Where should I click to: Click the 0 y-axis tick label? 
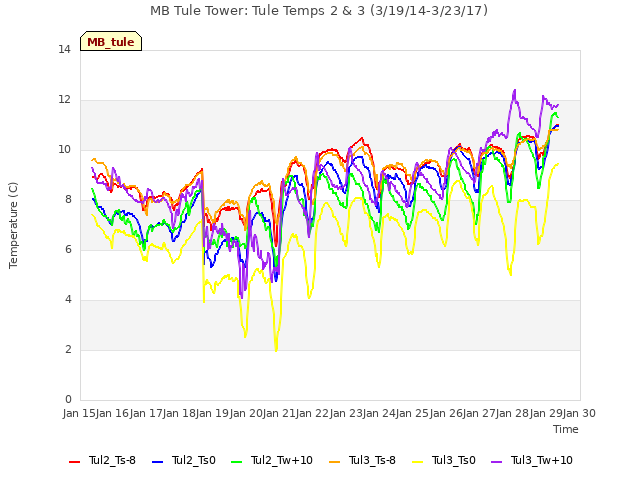click(x=68, y=400)
